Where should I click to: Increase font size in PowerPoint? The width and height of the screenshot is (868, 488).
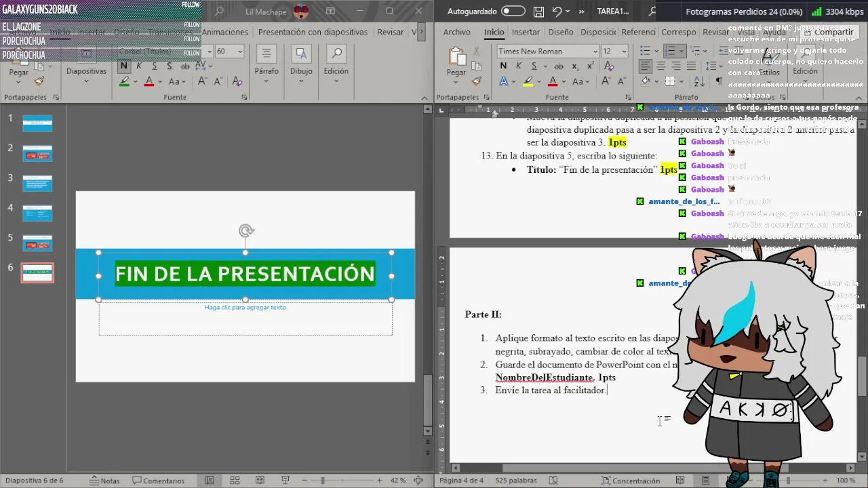(x=203, y=81)
